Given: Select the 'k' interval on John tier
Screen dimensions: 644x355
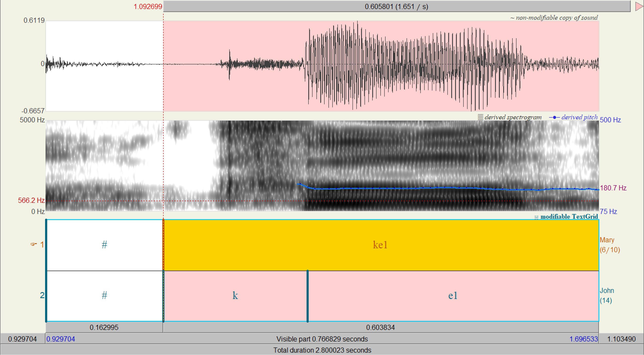Looking at the screenshot, I should coord(235,296).
